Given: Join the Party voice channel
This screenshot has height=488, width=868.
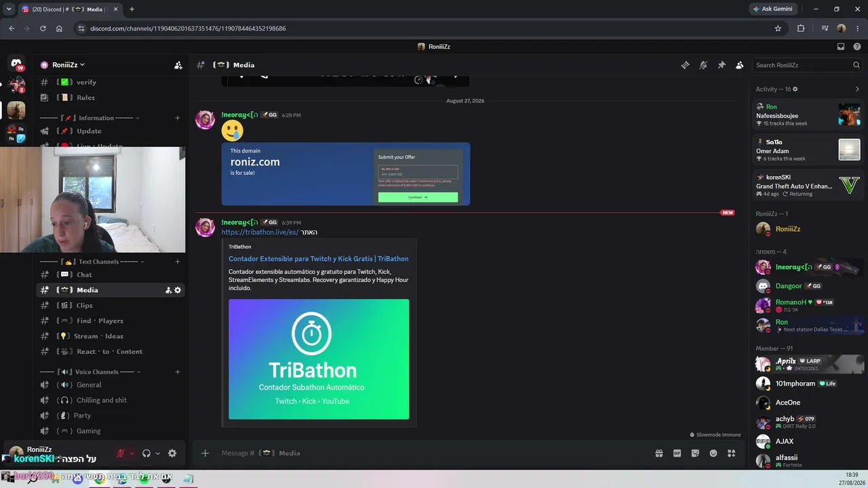Looking at the screenshot, I should tap(108, 415).
